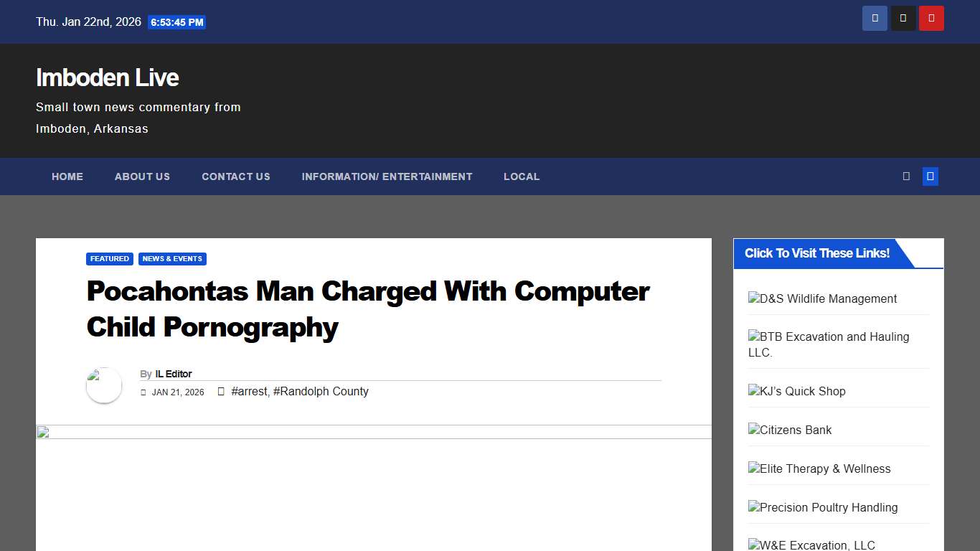980x551 pixels.
Task: Toggle the highlighted blue layout button in navbar
Action: pos(930,176)
